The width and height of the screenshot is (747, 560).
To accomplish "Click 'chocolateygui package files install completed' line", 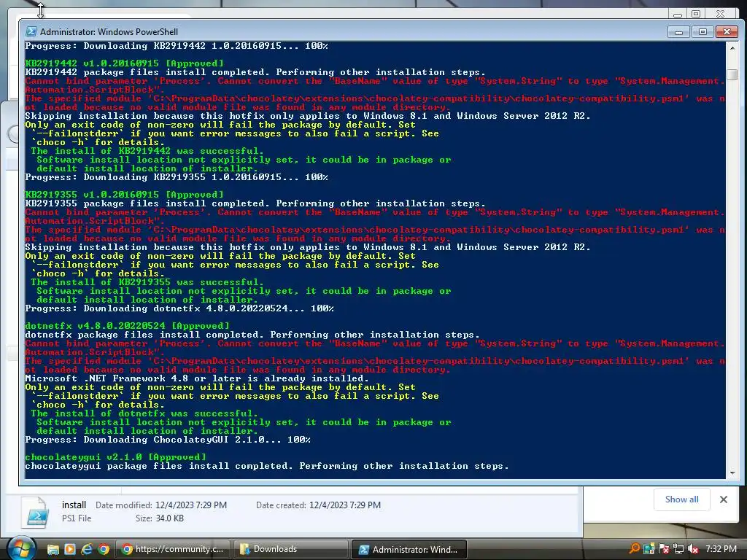I will pos(267,466).
